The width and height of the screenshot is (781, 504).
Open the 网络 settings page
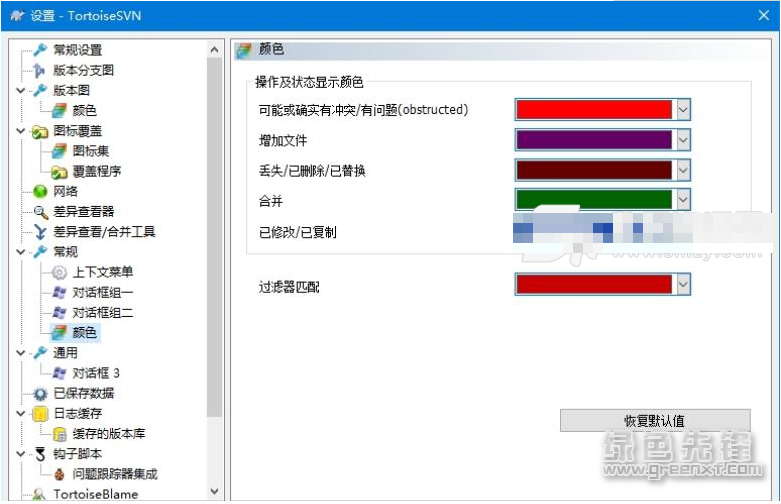click(x=65, y=191)
